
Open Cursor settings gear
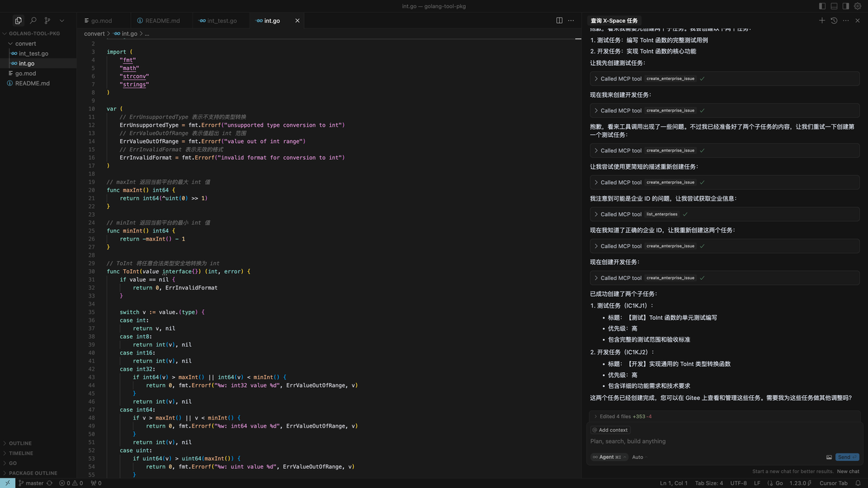pyautogui.click(x=858, y=6)
